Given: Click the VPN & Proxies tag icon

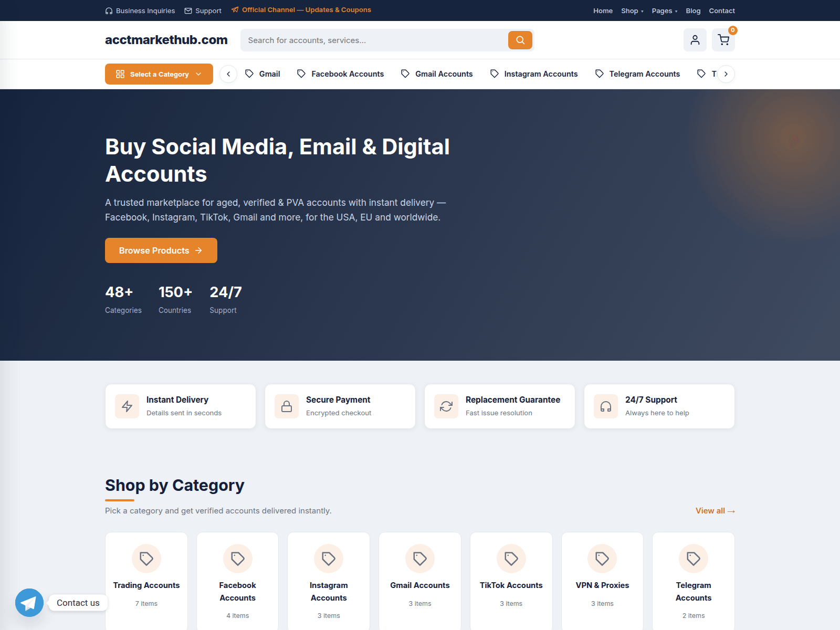Looking at the screenshot, I should pos(602,559).
